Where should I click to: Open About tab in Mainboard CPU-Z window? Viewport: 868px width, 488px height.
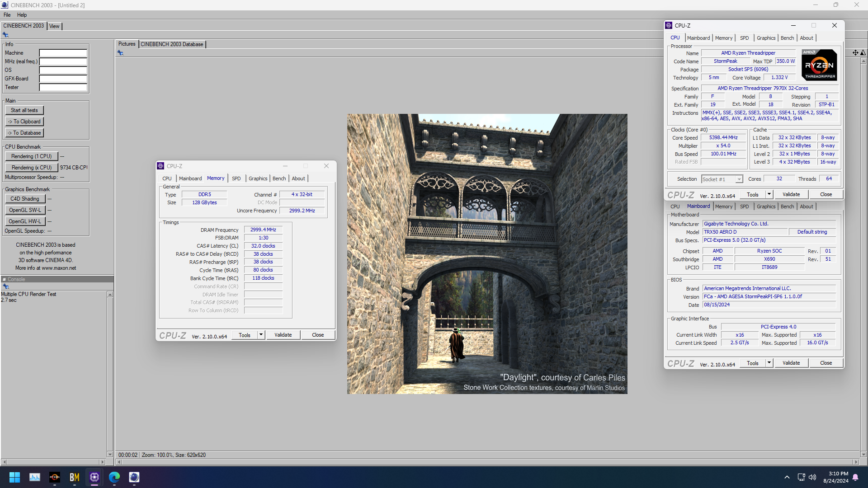pyautogui.click(x=807, y=206)
